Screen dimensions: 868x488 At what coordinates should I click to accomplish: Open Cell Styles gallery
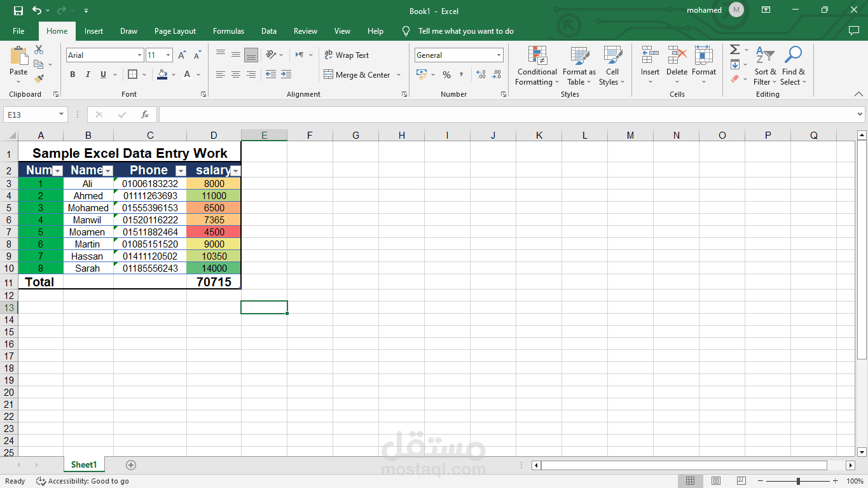(x=612, y=66)
